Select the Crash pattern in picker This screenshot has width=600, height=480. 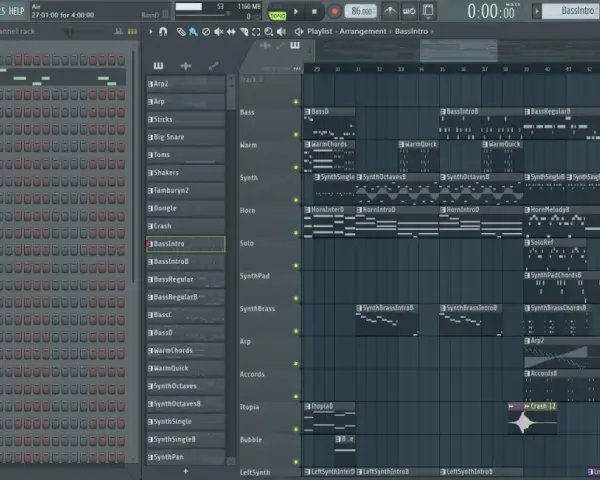pyautogui.click(x=186, y=226)
